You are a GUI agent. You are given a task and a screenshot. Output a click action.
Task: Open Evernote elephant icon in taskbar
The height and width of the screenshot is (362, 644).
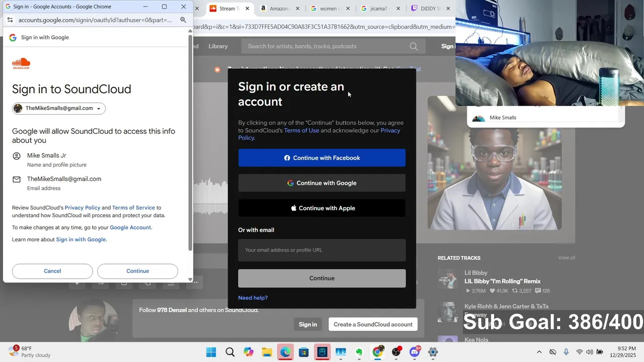[x=359, y=352]
